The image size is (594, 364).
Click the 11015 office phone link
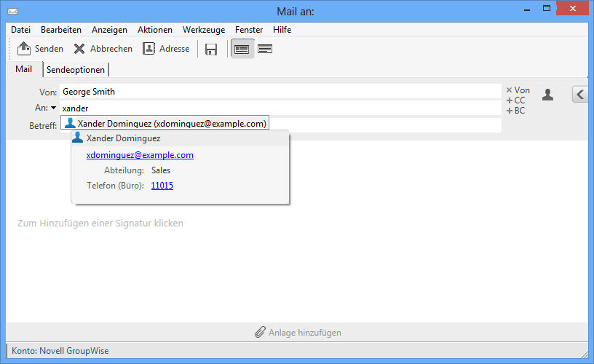162,186
